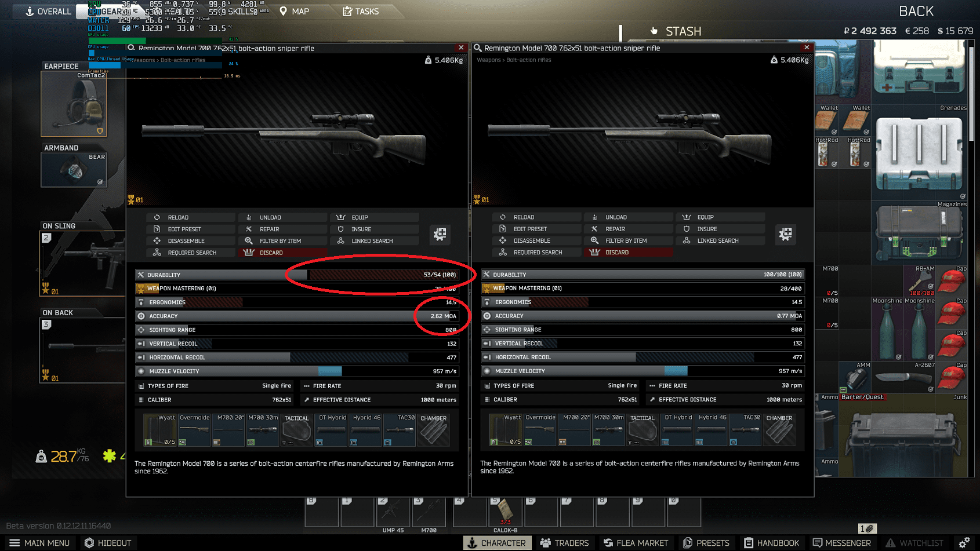
Task: Open the PRESETS screen
Action: pyautogui.click(x=706, y=543)
